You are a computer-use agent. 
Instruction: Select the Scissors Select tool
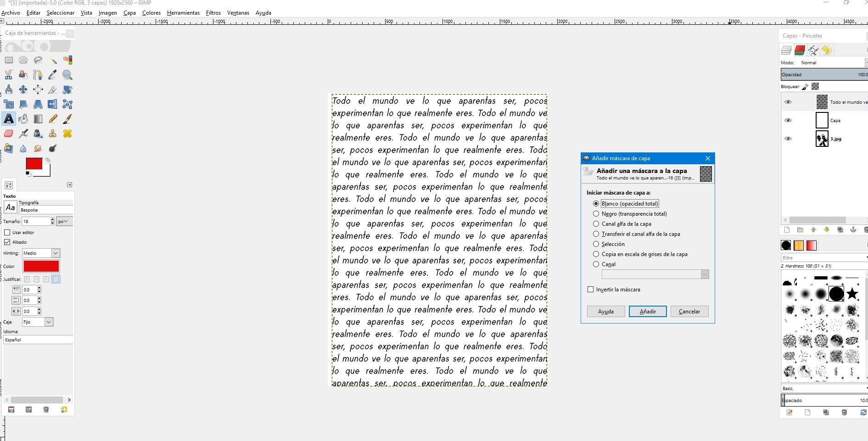(x=9, y=75)
